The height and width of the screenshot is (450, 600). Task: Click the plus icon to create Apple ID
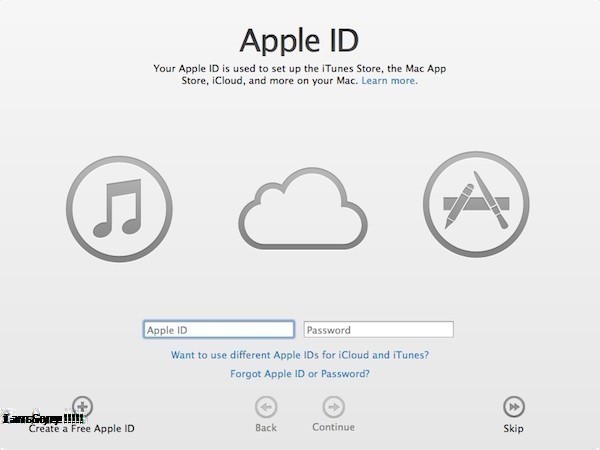[x=83, y=406]
